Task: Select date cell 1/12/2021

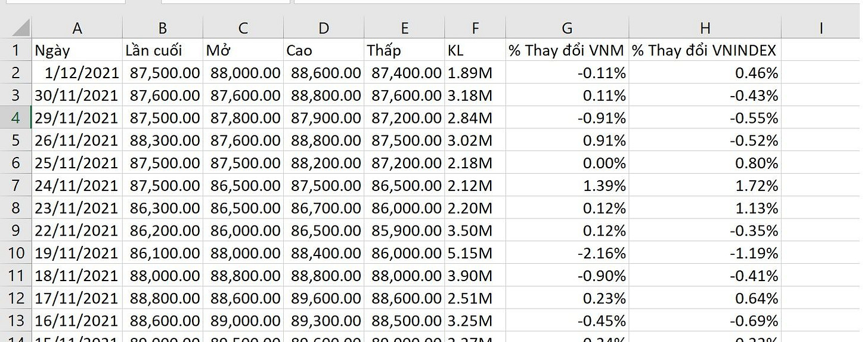Action: tap(77, 73)
